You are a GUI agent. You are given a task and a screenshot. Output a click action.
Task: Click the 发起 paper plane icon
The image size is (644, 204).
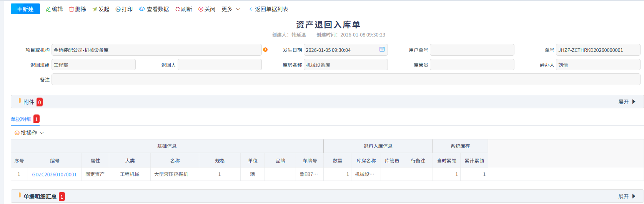point(95,9)
